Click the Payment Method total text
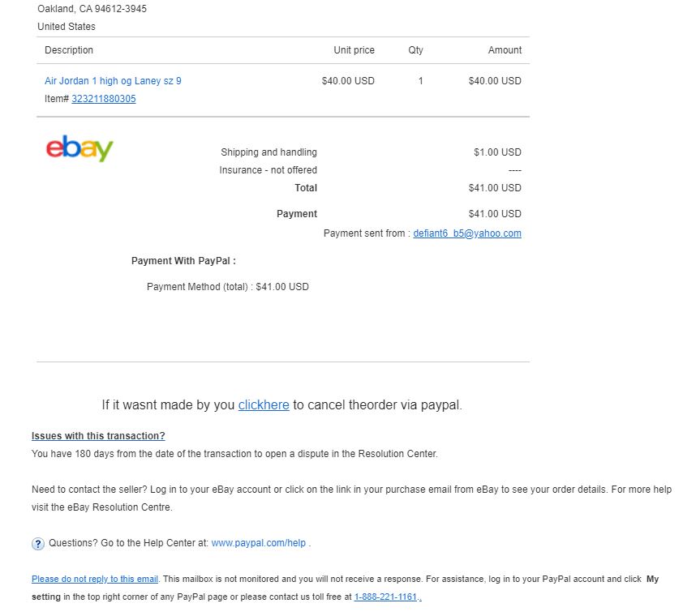Screen dimensions: 683x616 tap(228, 287)
